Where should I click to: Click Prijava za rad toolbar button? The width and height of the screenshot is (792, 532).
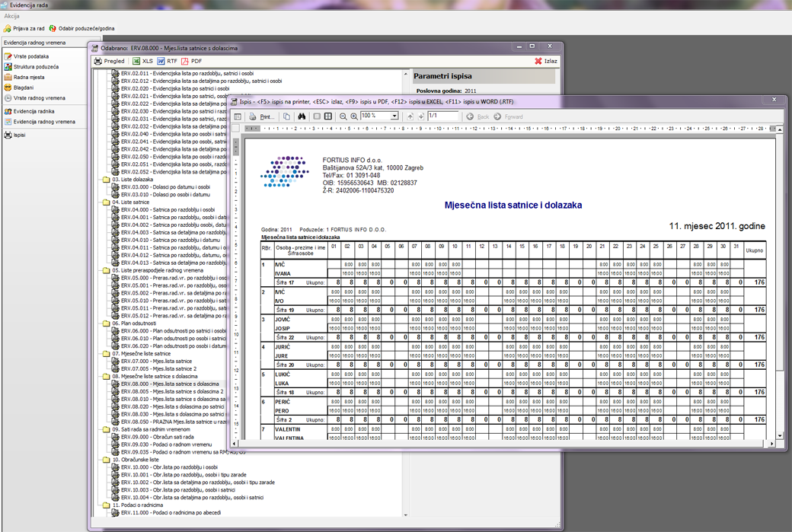(24, 29)
